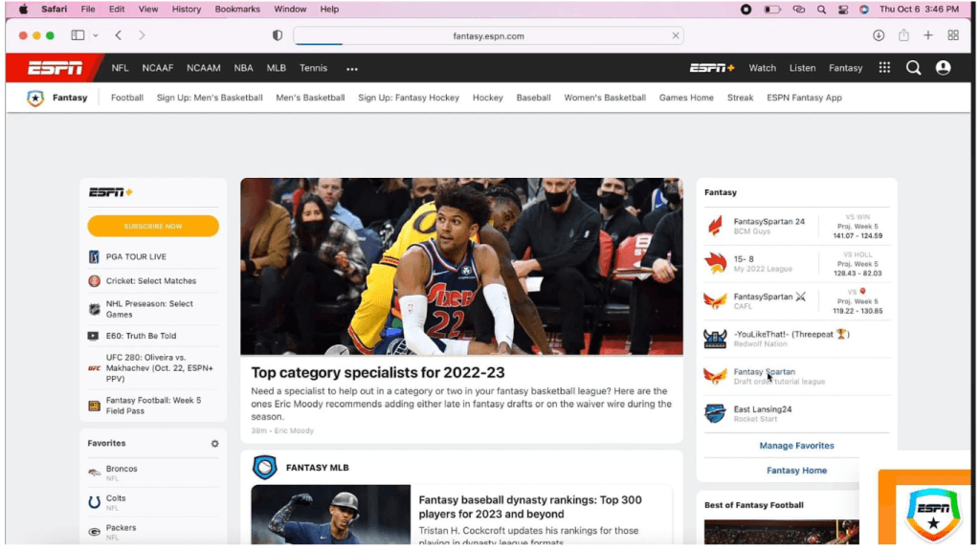Open UFC 280 Oliveira vs. Makhachev link
Image resolution: width=980 pixels, height=551 pixels.
pos(160,368)
